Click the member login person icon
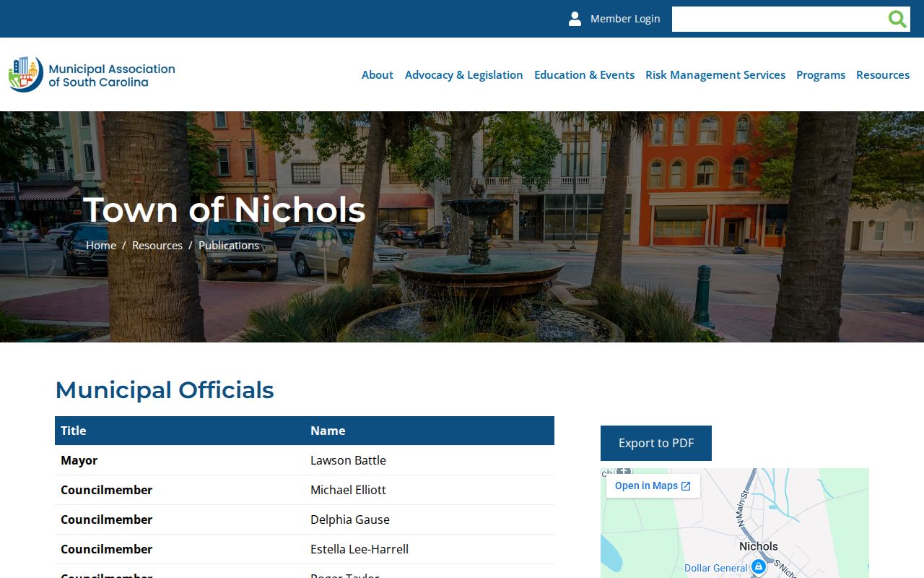This screenshot has height=578, width=924. 575,19
